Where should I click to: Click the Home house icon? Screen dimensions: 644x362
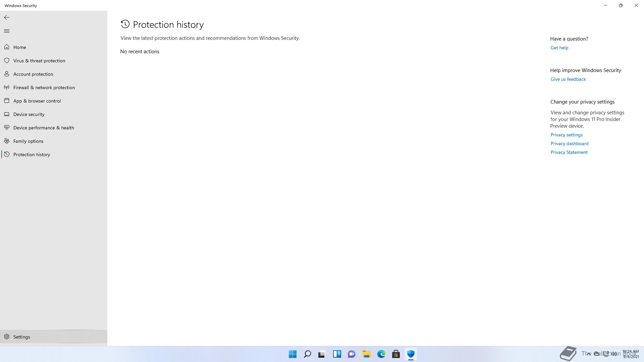click(7, 47)
